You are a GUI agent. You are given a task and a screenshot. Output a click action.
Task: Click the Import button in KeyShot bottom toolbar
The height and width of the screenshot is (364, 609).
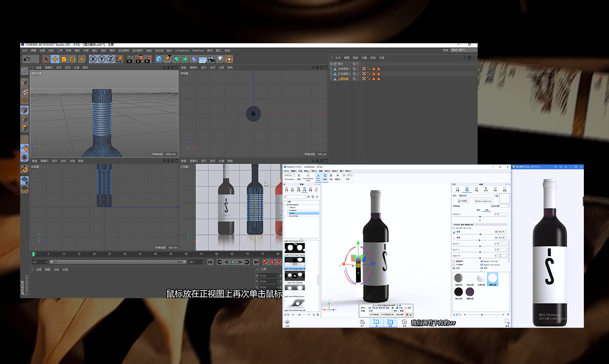point(362,322)
